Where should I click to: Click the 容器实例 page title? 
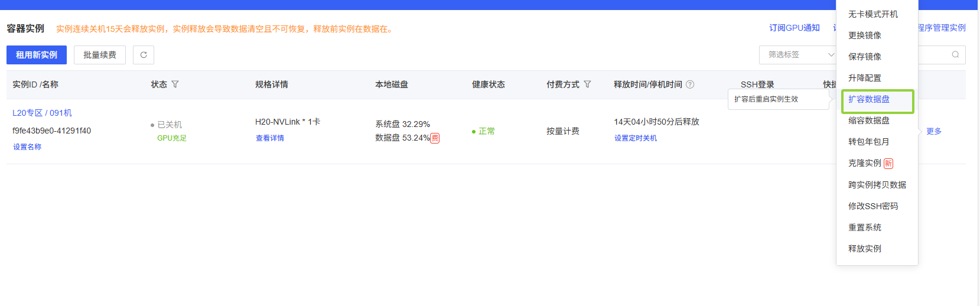pos(25,28)
